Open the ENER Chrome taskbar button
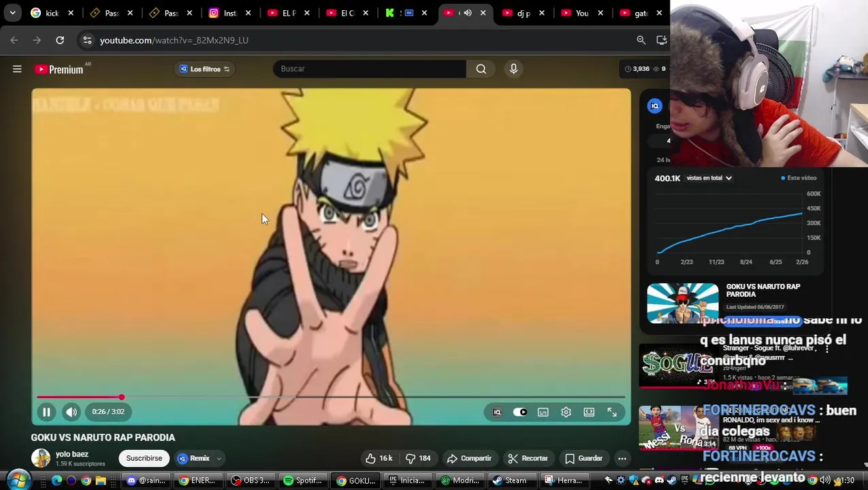Screen dimensions: 868x490 tap(198, 480)
